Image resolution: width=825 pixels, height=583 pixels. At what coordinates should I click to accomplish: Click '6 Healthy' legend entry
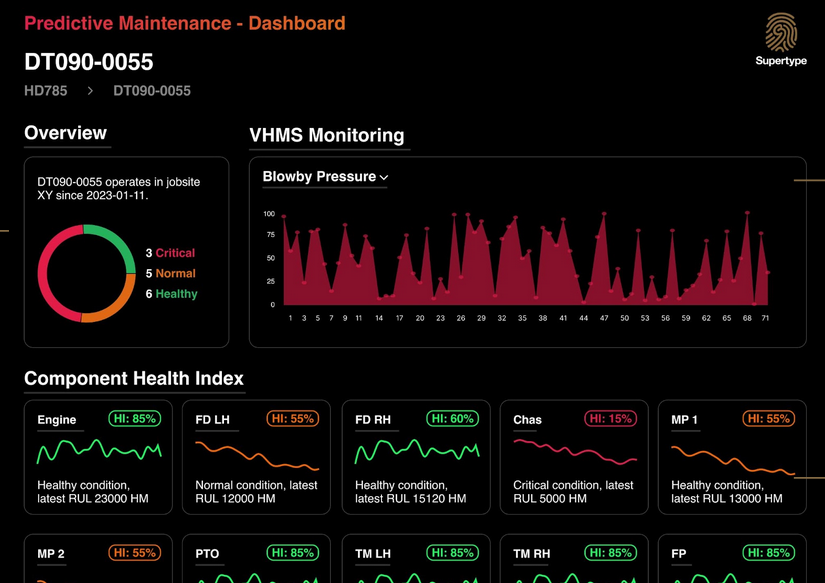(x=172, y=294)
